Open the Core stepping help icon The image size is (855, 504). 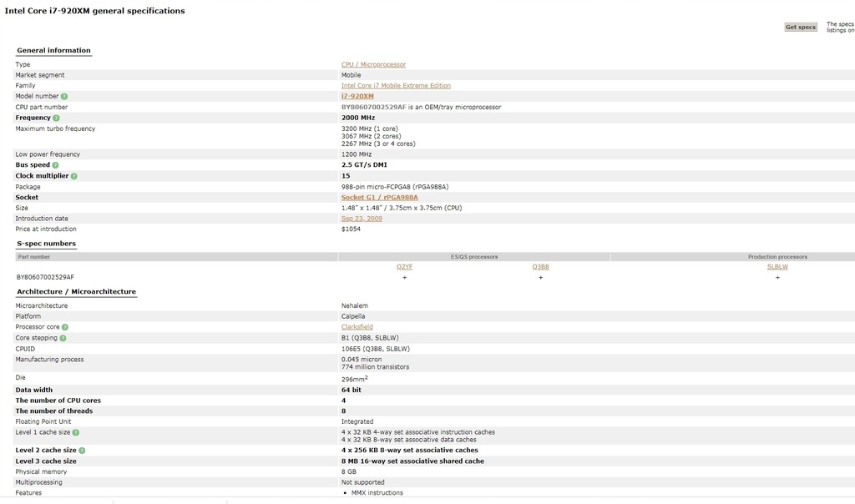63,338
